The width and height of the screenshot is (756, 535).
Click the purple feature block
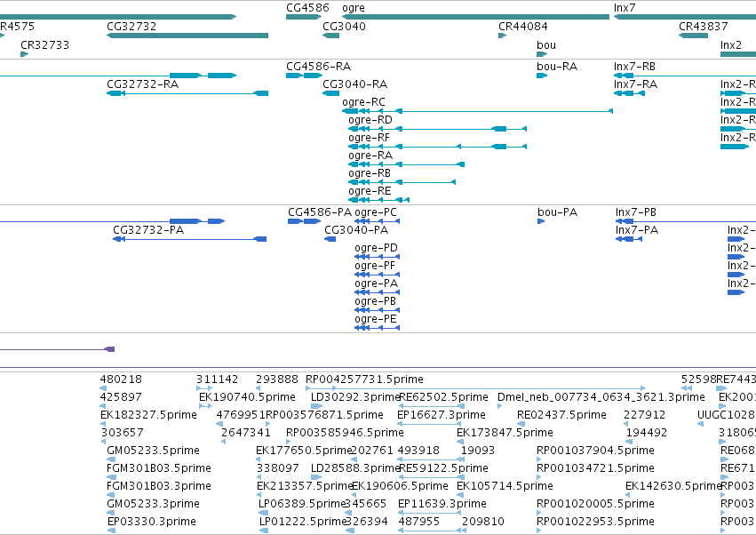[x=109, y=349]
